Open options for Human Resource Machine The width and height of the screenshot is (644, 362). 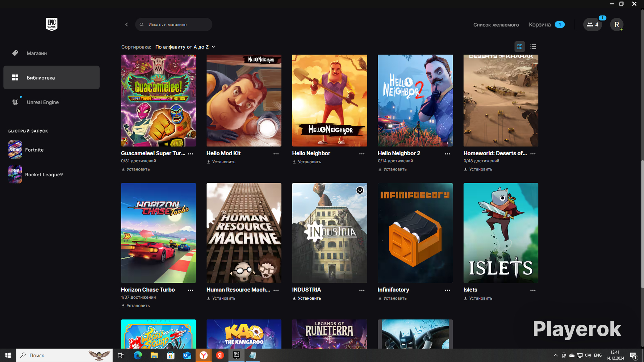coord(276,290)
